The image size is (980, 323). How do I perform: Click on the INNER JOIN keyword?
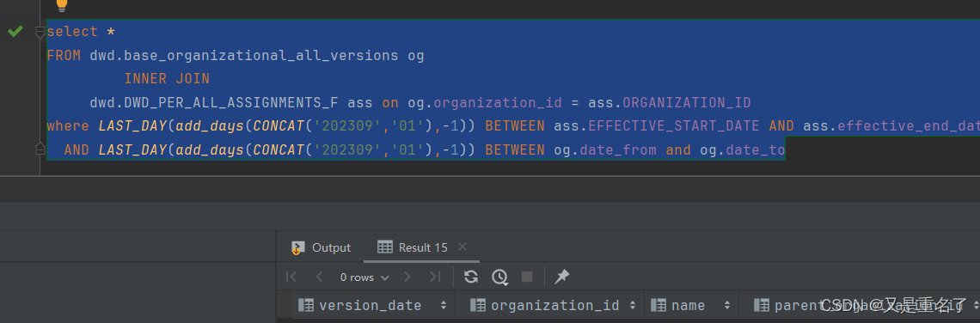point(166,79)
